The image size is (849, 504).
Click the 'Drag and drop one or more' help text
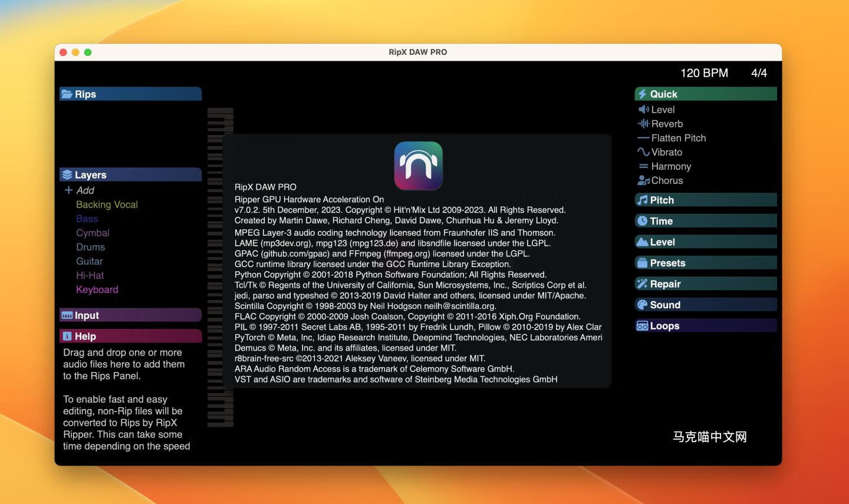[x=123, y=353]
